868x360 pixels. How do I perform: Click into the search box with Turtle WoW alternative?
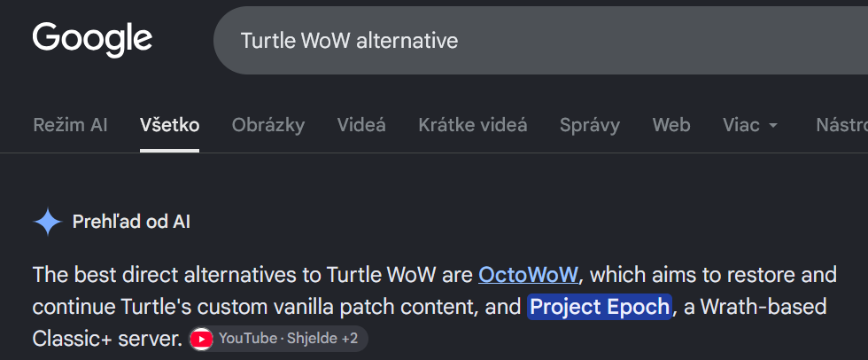tap(540, 41)
